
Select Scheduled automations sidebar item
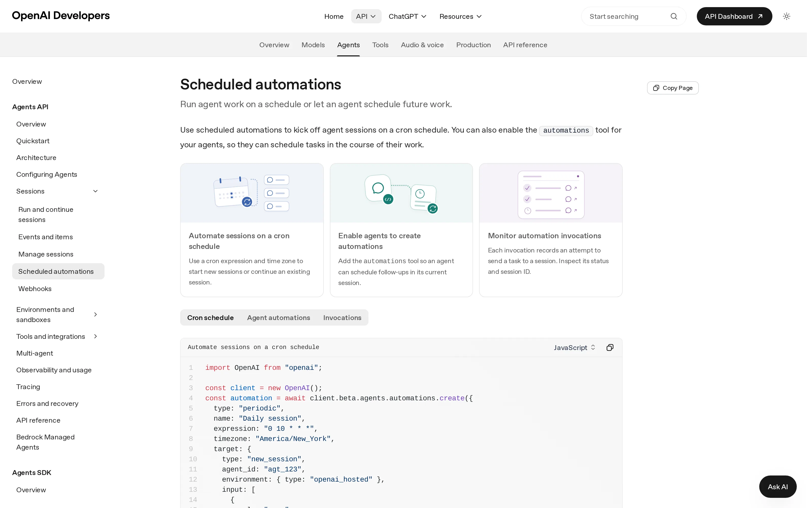(58, 271)
